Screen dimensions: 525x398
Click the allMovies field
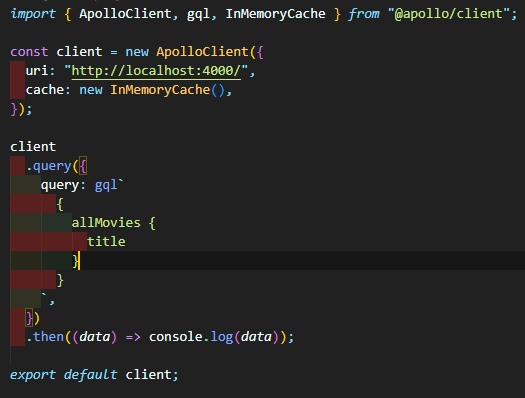pos(106,223)
